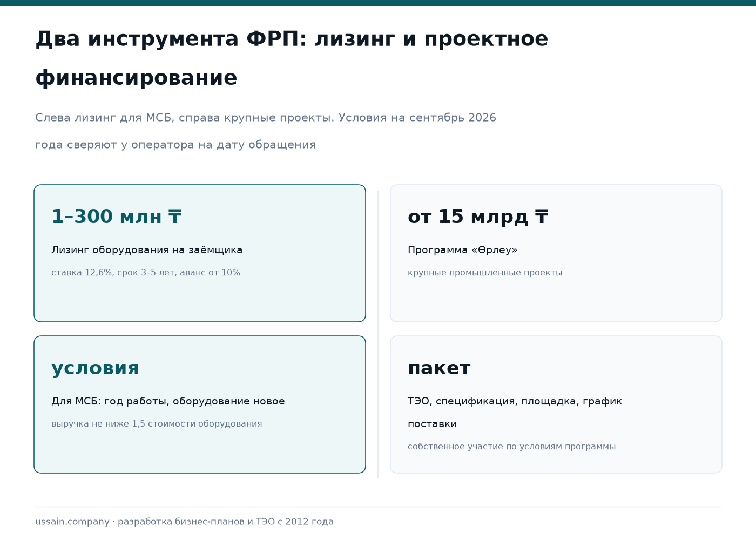The image size is (756, 540).
Task: Click the 'от 15 млрд ₸' heading
Action: (x=478, y=217)
